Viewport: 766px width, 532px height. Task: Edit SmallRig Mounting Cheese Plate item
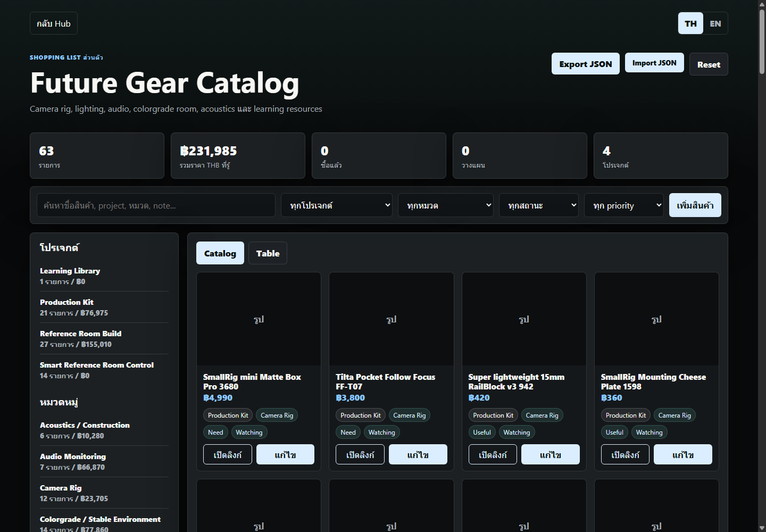(683, 454)
